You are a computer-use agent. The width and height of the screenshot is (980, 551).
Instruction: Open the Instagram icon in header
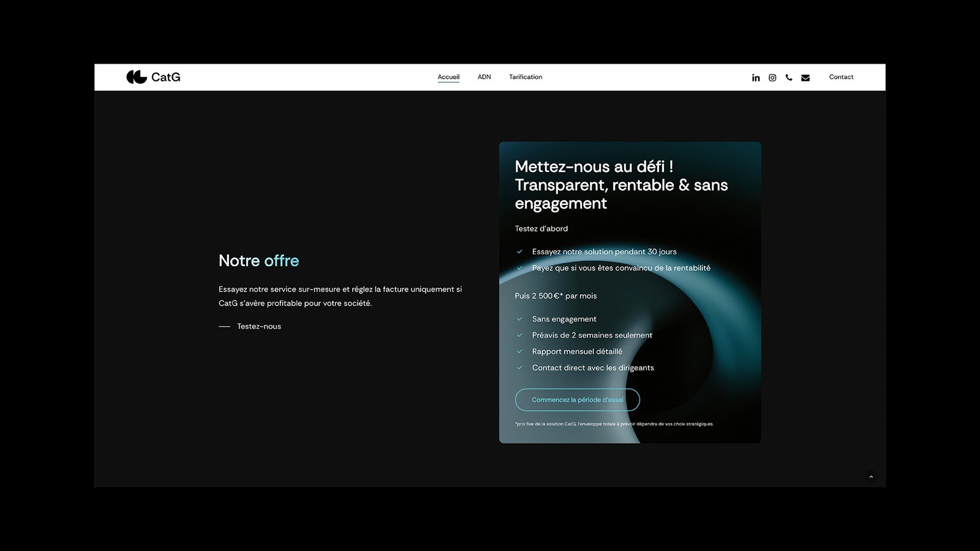tap(772, 78)
